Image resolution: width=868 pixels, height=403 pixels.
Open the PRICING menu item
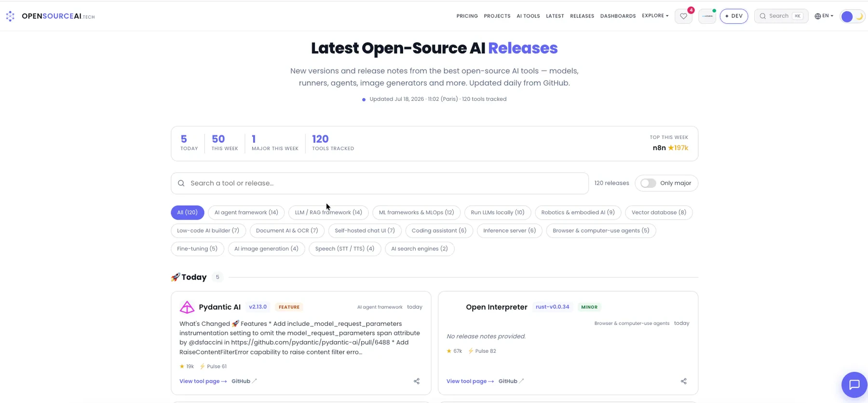[x=467, y=16]
